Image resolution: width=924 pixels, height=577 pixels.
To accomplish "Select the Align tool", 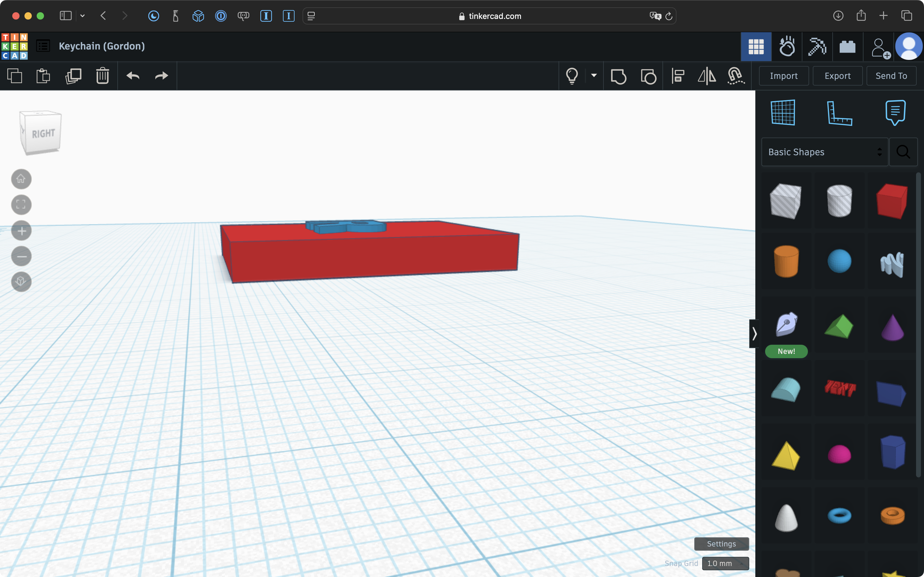I will (678, 76).
